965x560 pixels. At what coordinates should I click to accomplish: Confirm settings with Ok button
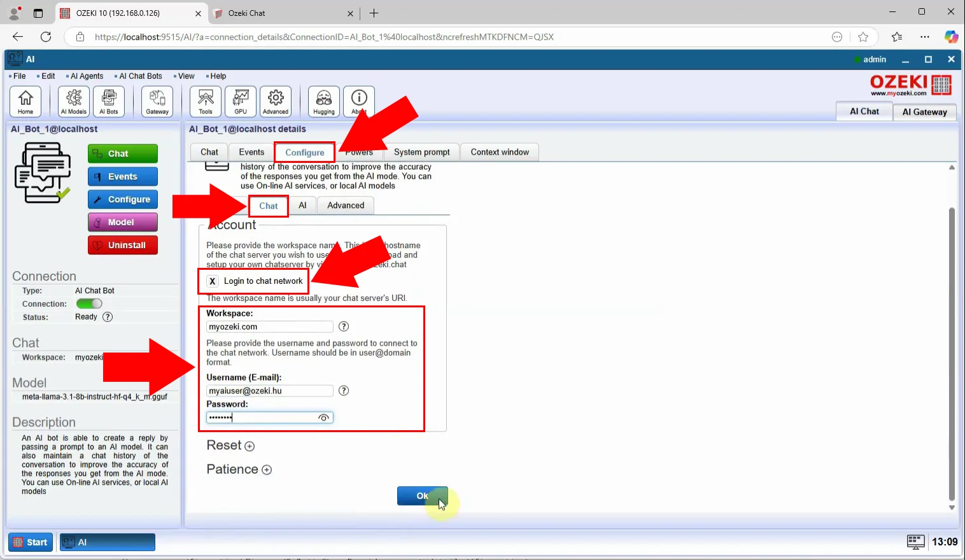422,496
